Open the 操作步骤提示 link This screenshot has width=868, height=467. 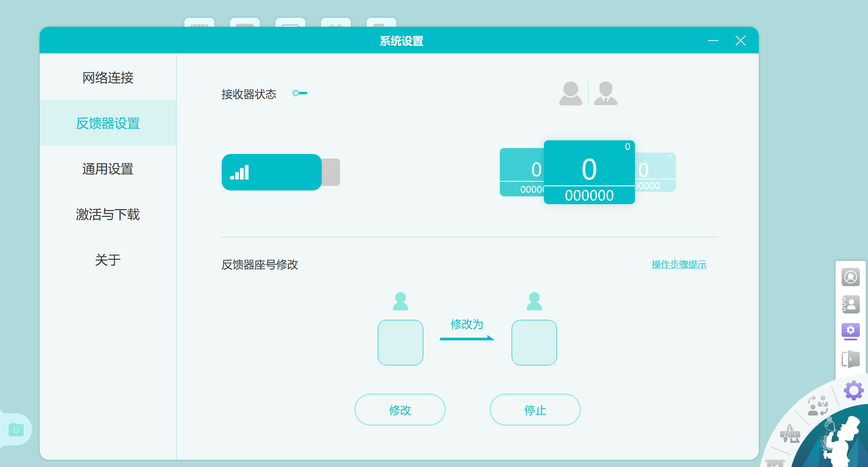(x=679, y=264)
